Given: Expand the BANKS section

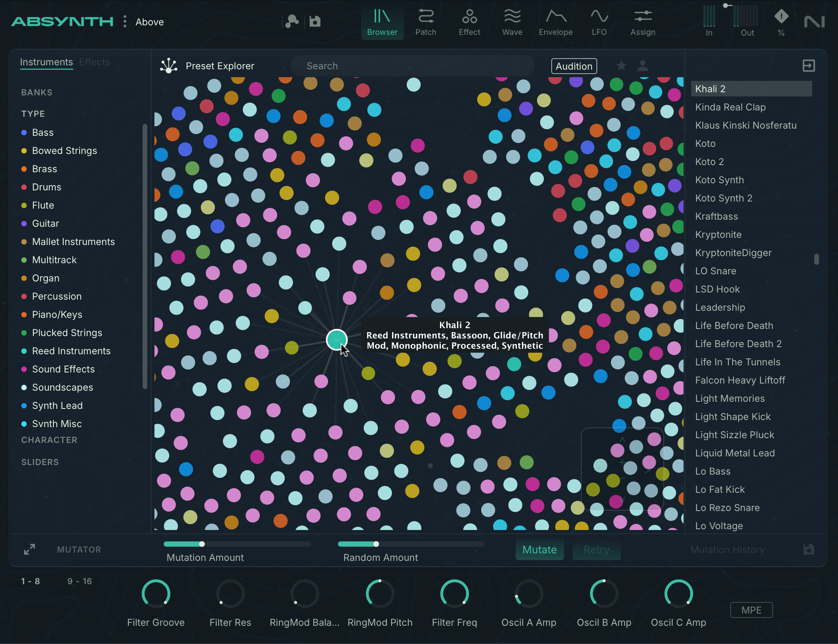Looking at the screenshot, I should click(36, 92).
